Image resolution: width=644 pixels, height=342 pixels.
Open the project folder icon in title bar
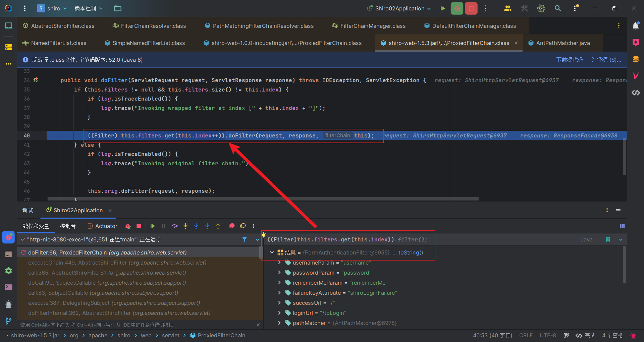[x=118, y=8]
